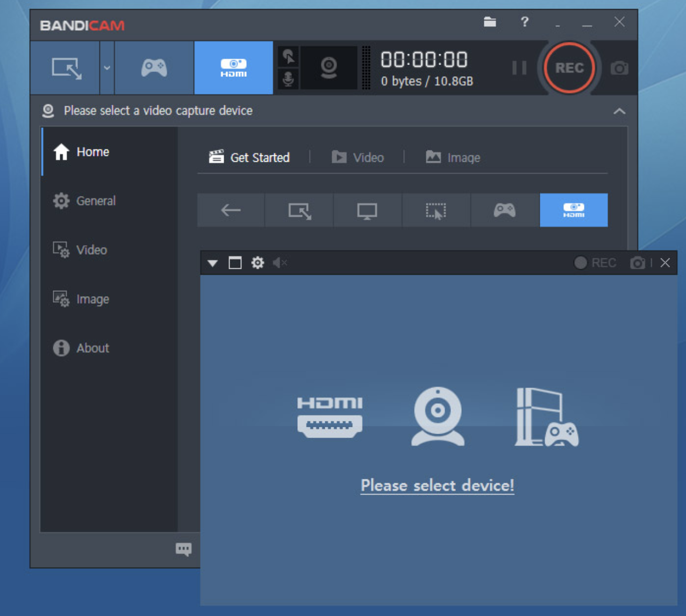Image resolution: width=686 pixels, height=616 pixels.
Task: Choose fullscreen monitor mode in mode row
Action: click(x=368, y=210)
